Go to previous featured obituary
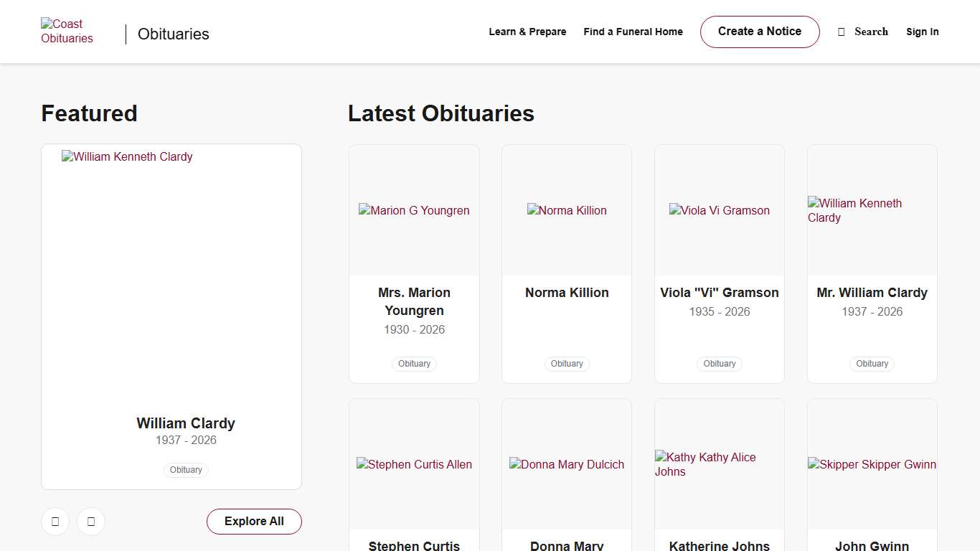 (55, 522)
